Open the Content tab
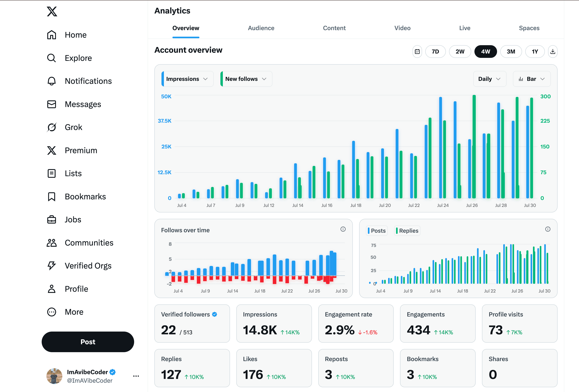579x392 pixels. coord(334,28)
